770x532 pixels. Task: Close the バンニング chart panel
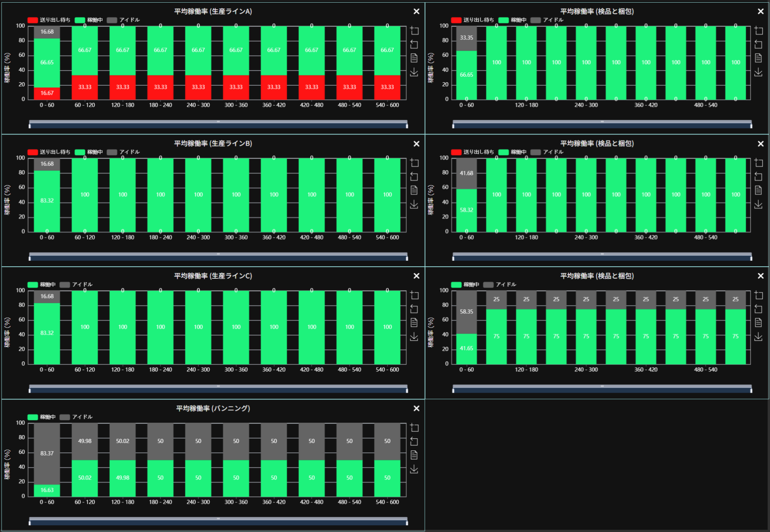coord(416,408)
